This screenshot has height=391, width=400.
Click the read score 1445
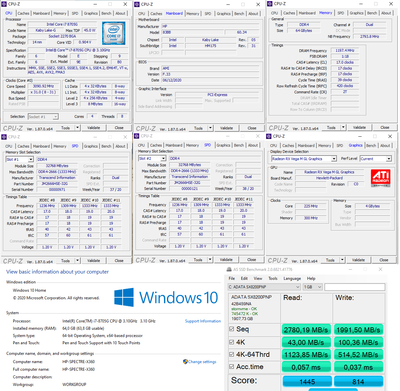tap(307, 381)
